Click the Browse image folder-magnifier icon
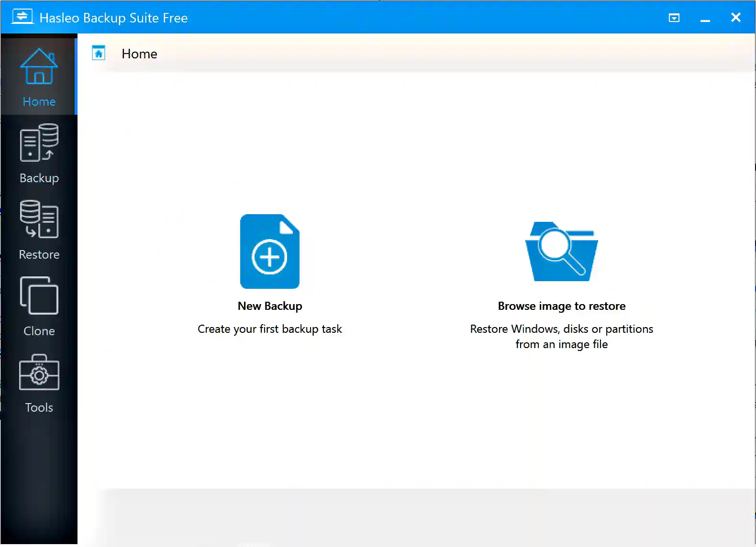Screen dimensions: 756x547 (562, 252)
